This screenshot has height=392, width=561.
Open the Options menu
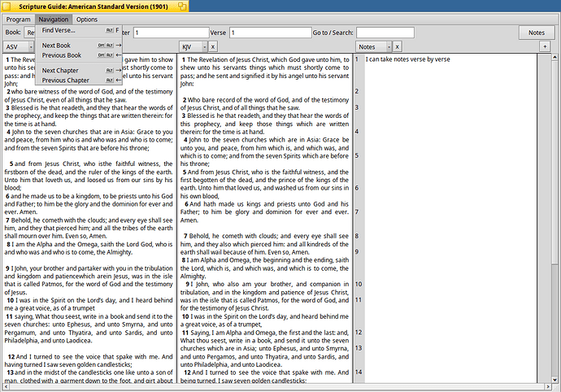click(x=86, y=20)
